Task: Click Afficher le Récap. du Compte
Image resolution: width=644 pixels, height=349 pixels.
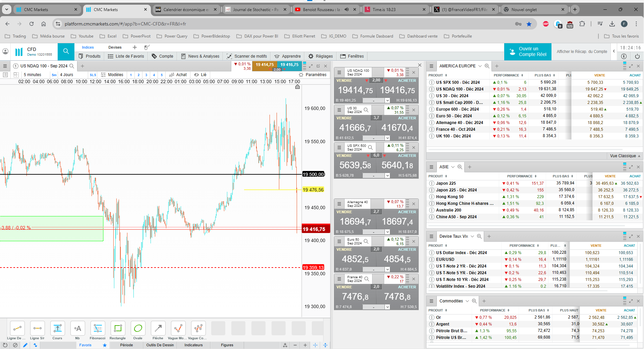Action: [x=582, y=52]
